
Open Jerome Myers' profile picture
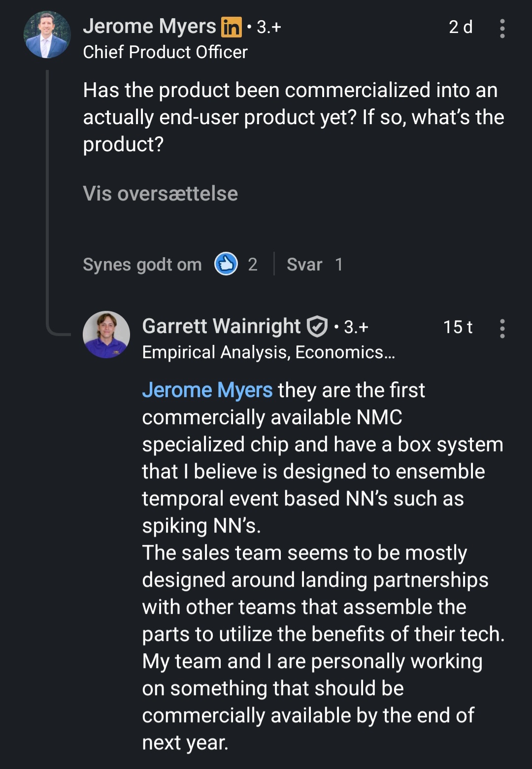(47, 34)
